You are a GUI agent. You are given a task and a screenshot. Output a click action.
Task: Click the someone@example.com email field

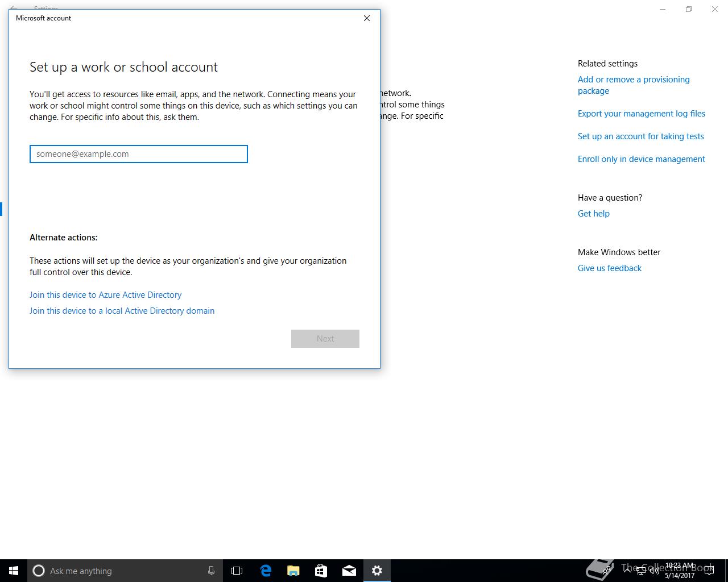click(139, 154)
